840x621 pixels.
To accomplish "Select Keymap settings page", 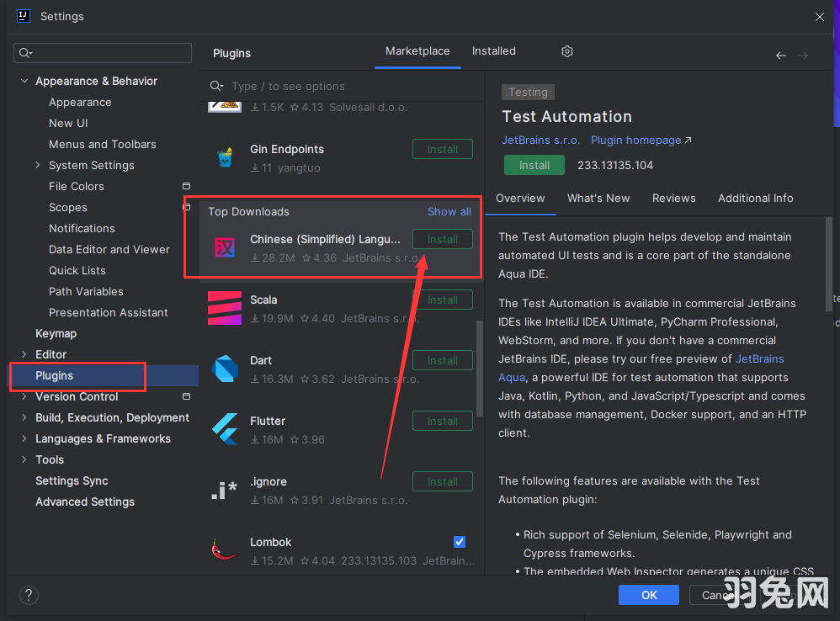I will 56,333.
